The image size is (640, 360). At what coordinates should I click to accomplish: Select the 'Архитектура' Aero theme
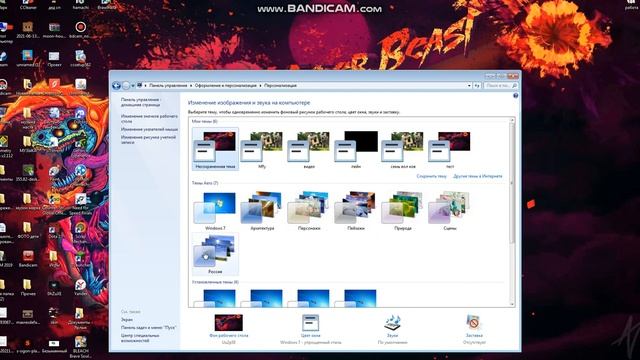pos(262,211)
